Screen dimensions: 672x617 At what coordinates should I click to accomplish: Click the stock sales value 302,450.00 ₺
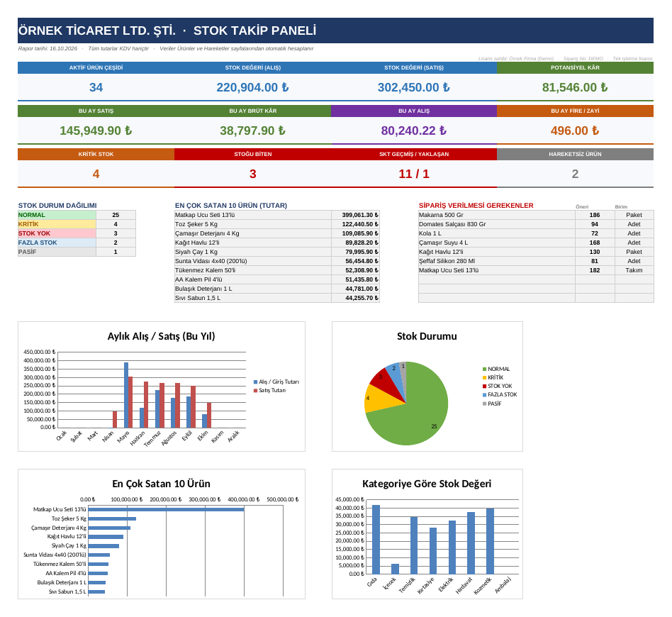(413, 87)
